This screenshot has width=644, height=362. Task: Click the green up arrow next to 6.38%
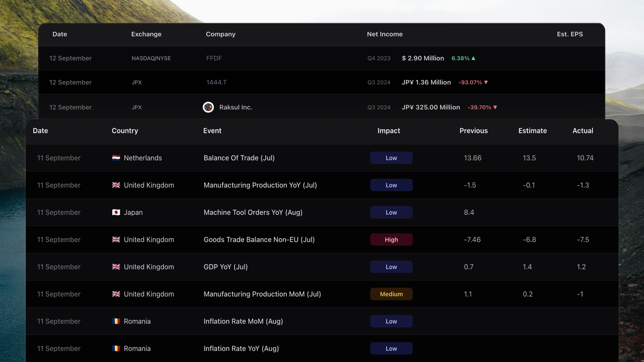click(x=473, y=58)
